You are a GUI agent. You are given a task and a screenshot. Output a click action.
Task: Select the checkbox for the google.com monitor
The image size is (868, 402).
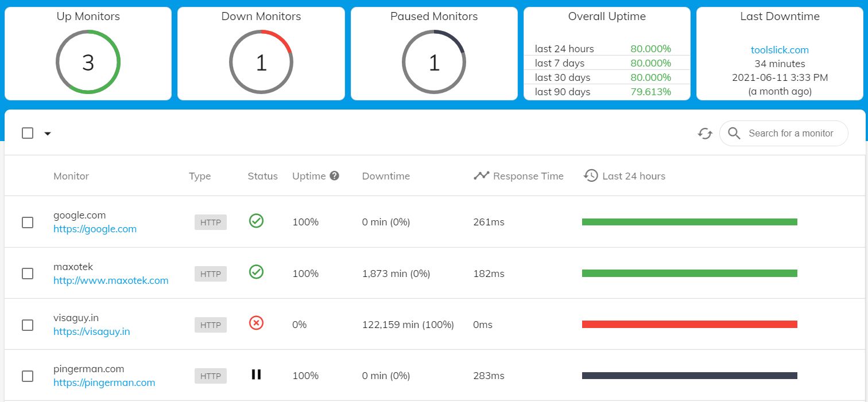point(28,223)
